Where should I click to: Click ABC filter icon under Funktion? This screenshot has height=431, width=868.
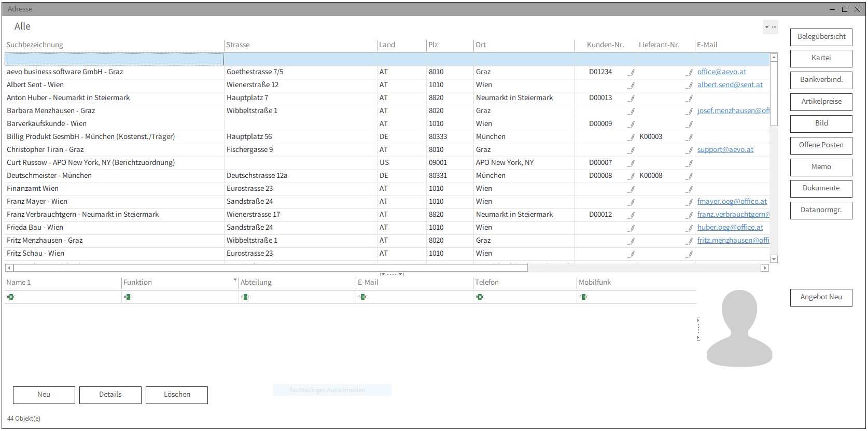pyautogui.click(x=128, y=297)
